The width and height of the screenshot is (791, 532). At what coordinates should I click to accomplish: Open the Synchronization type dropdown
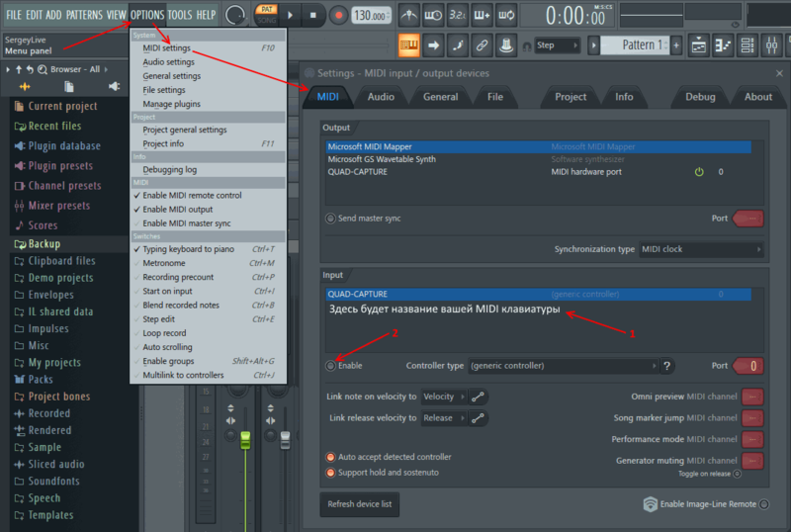coord(701,249)
